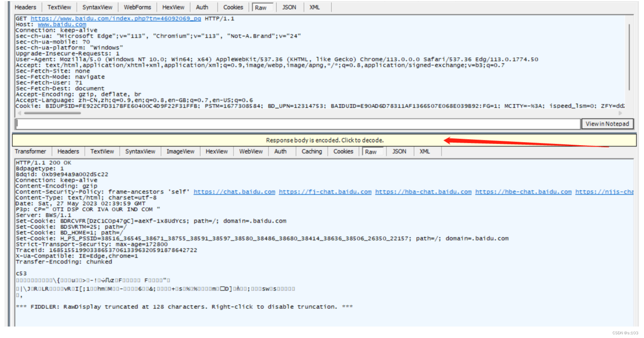
Task: Switch to the response XML tab
Action: point(425,151)
